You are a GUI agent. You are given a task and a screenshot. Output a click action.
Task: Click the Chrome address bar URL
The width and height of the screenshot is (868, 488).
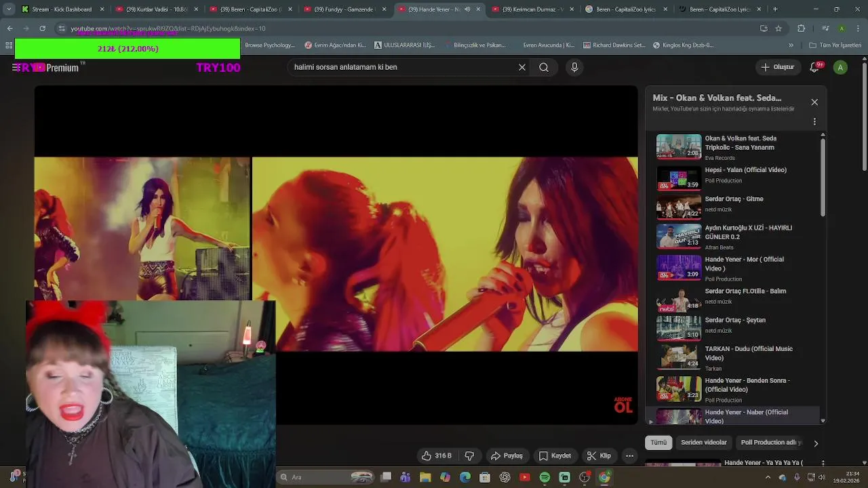168,28
